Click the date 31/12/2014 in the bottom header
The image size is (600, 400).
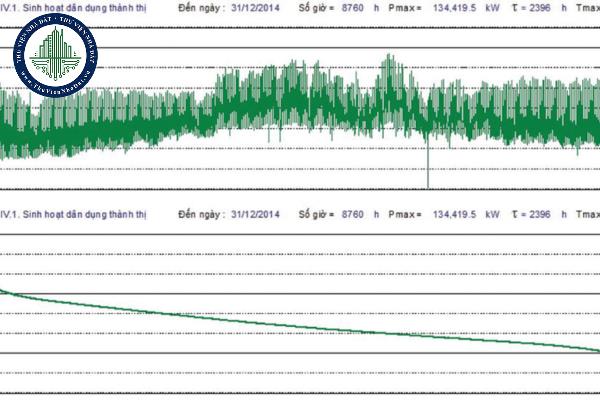(x=258, y=214)
